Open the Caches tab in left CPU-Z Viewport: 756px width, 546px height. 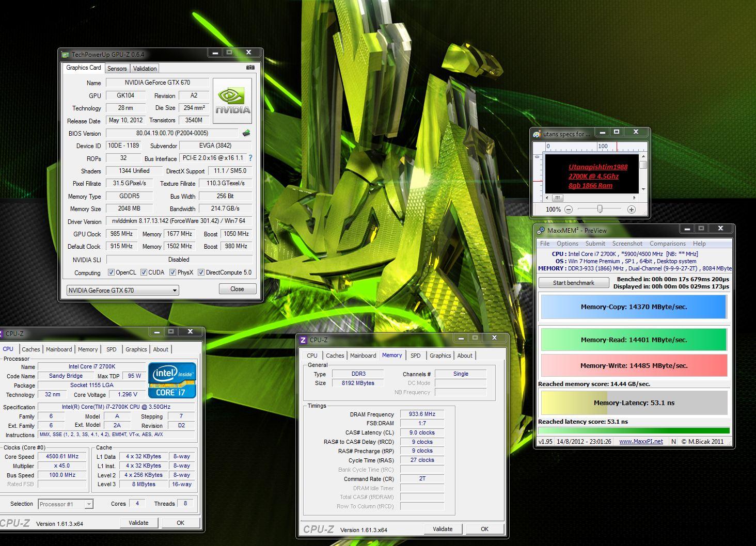pos(30,349)
